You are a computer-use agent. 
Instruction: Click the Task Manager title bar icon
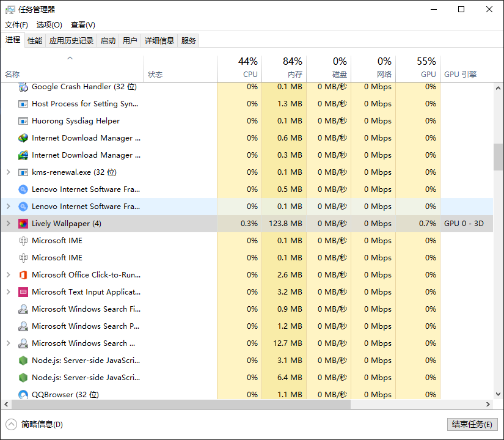click(10, 10)
